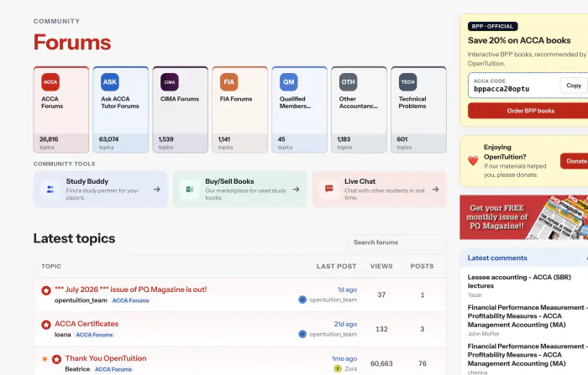Open the ACCA Certificates topic
The height and width of the screenshot is (375, 588).
click(x=87, y=324)
